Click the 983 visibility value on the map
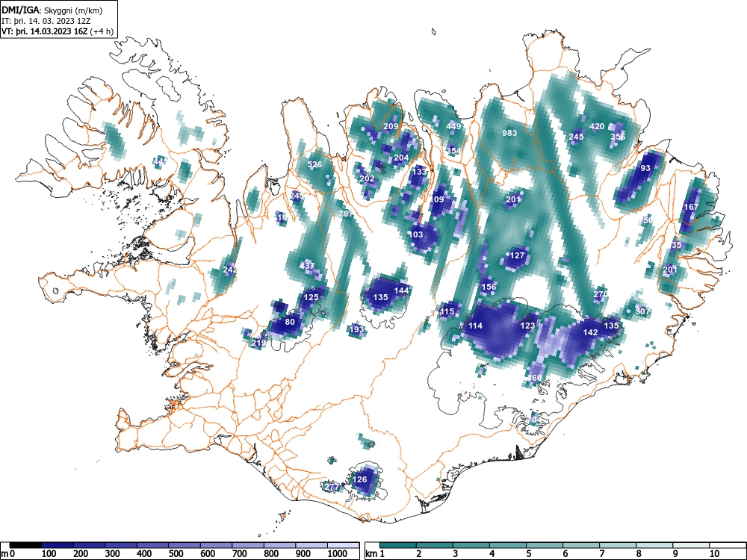Image resolution: width=747 pixels, height=560 pixels. point(509,133)
